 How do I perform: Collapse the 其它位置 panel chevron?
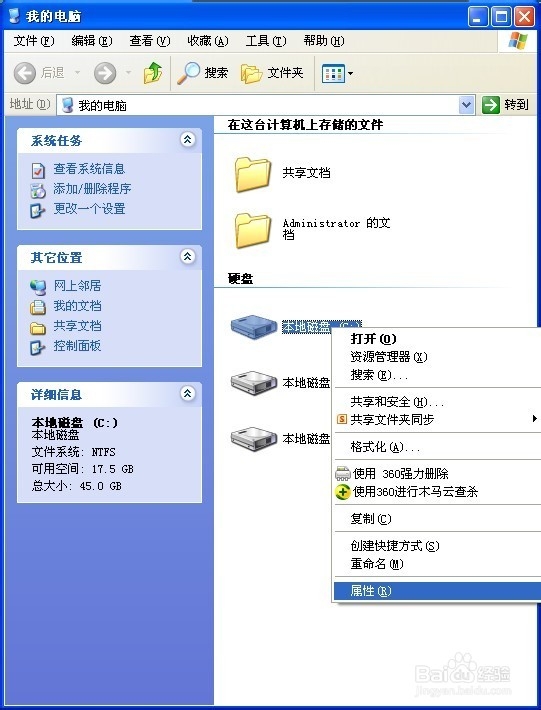pos(187,257)
